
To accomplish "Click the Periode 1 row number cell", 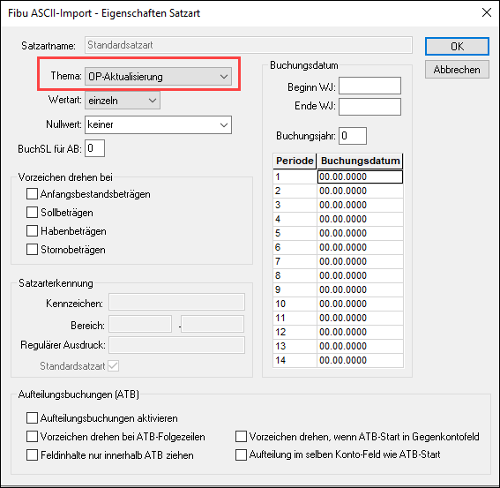I will tap(295, 177).
